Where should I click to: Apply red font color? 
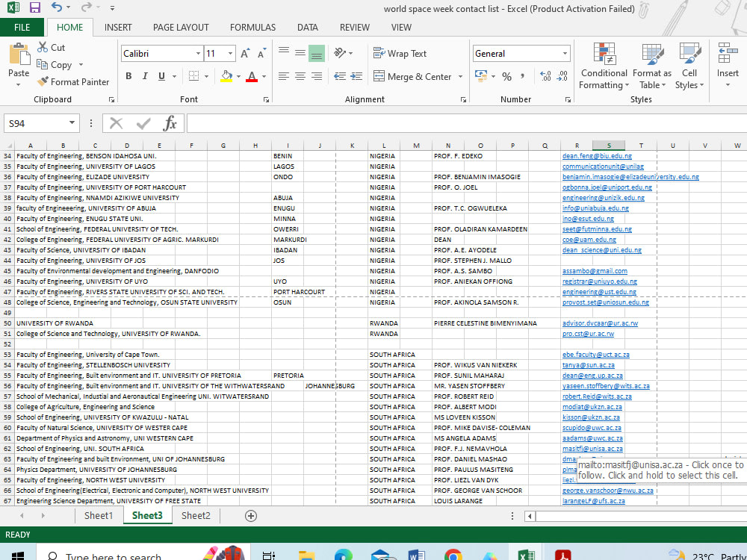tap(252, 76)
